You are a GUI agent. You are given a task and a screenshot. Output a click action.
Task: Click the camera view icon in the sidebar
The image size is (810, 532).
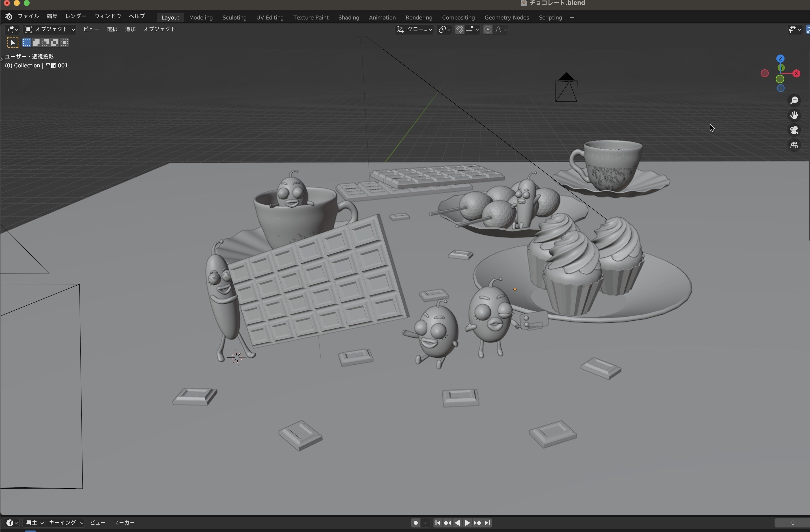coord(794,130)
